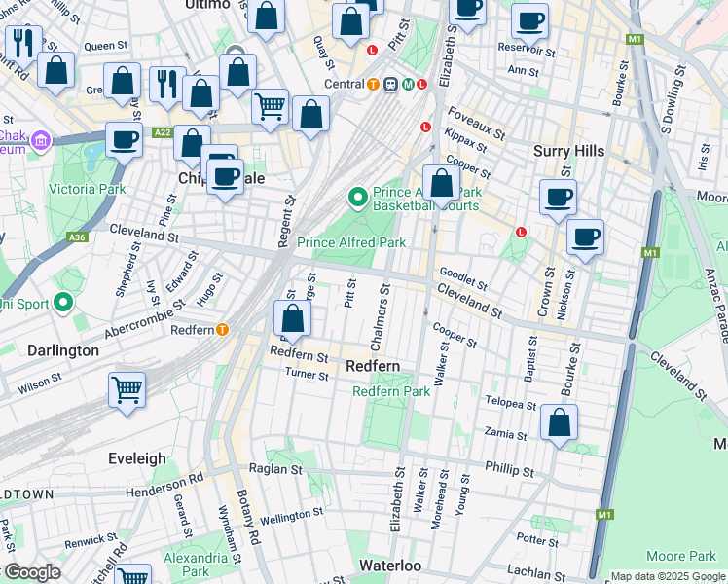Screen dimensions: 728x584
Task: Open the shopping cart marker near Regent St
Action: pyautogui.click(x=271, y=105)
